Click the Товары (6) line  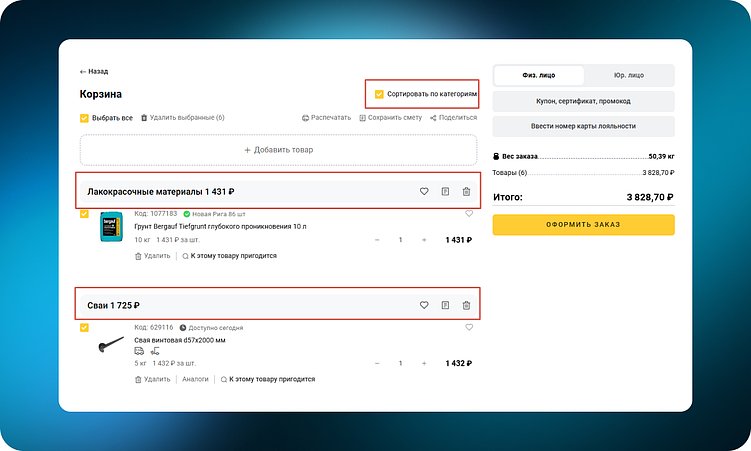[x=583, y=173]
